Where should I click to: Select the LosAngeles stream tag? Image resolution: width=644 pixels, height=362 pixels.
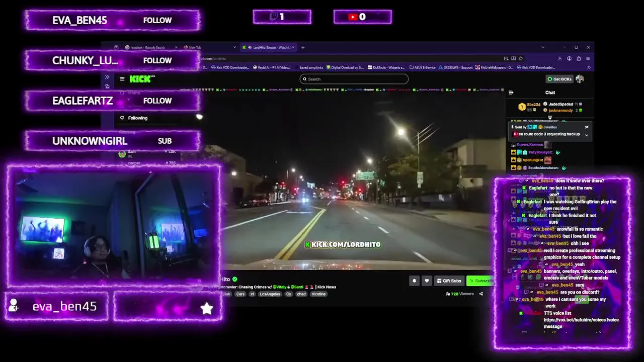click(270, 294)
